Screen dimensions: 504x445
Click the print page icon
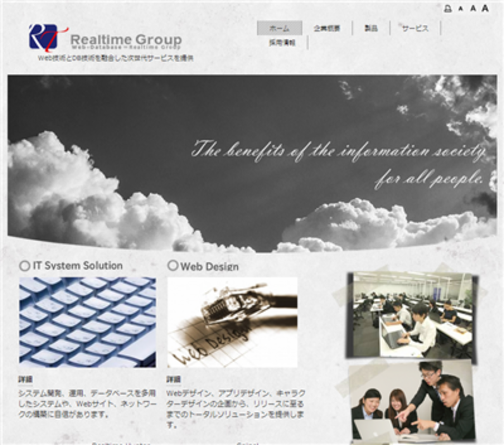(x=448, y=8)
